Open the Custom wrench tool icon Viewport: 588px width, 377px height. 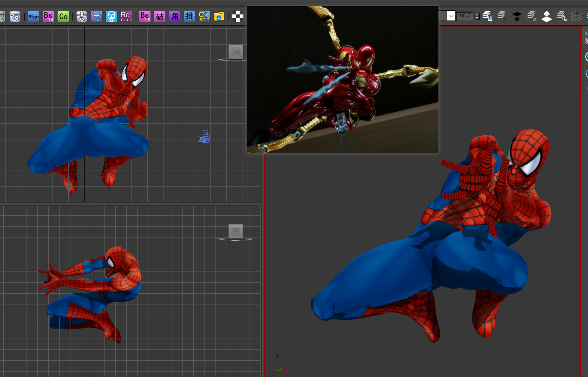click(204, 16)
